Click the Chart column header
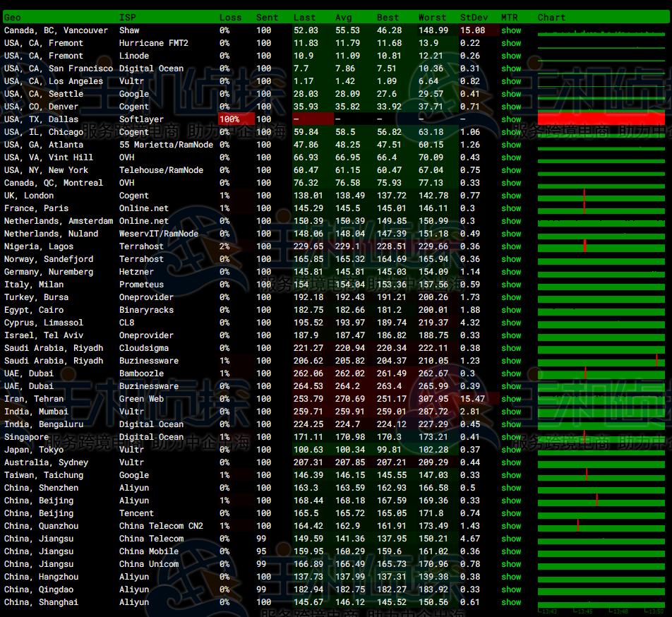Screen dimensions: 672x617 [551, 17]
